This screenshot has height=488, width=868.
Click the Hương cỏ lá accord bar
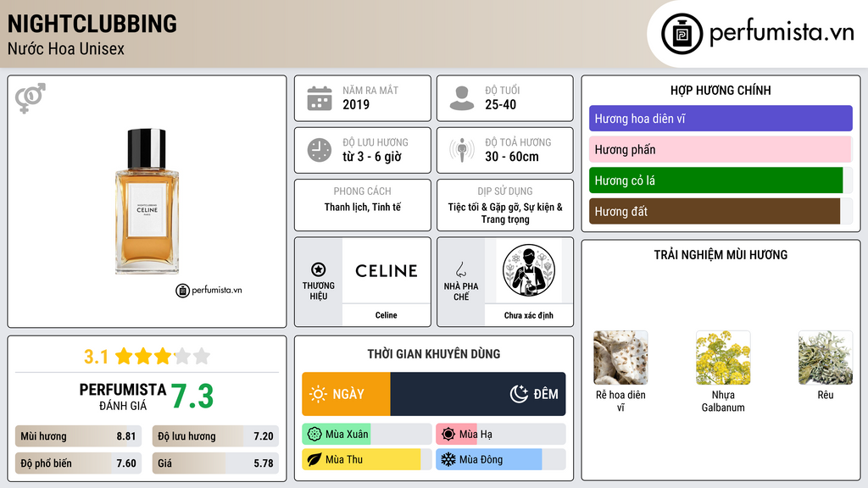721,180
